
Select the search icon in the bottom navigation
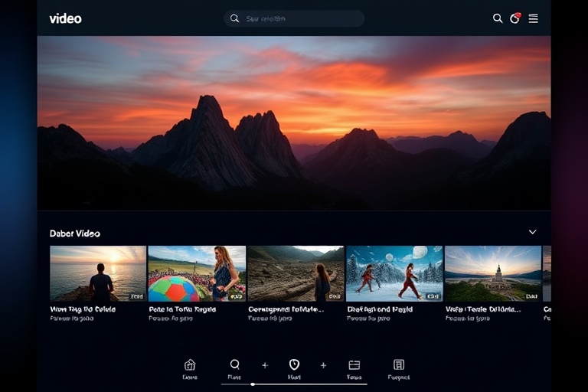pos(234,365)
